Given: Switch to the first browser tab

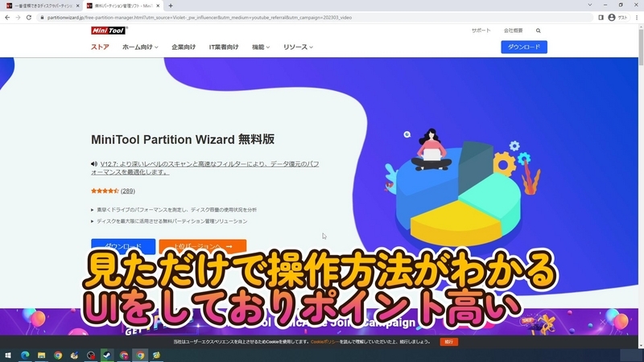Looking at the screenshot, I should (41, 6).
